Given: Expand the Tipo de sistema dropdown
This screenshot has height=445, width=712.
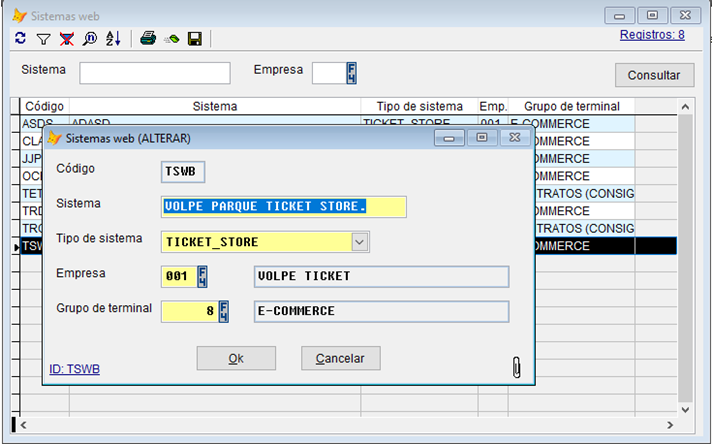Looking at the screenshot, I should [x=360, y=242].
